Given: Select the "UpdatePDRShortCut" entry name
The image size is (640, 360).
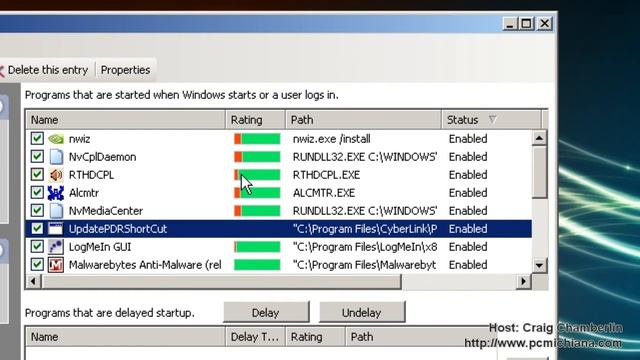Looking at the screenshot, I should coord(118,229).
